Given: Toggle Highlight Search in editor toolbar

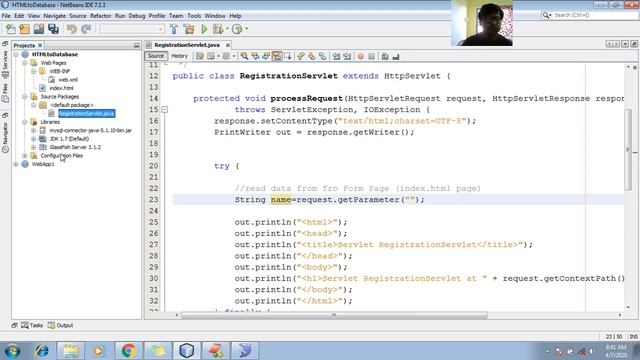Looking at the screenshot, I should click(277, 56).
